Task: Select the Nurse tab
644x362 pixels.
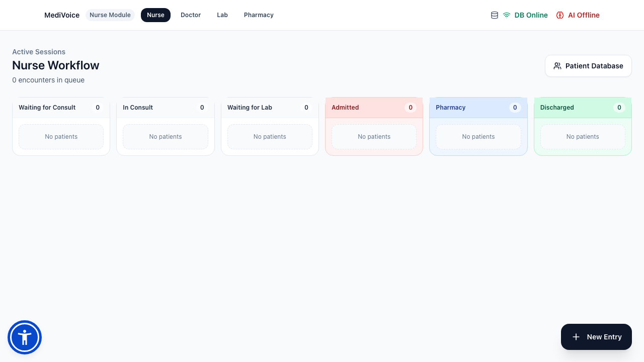Action: (155, 15)
